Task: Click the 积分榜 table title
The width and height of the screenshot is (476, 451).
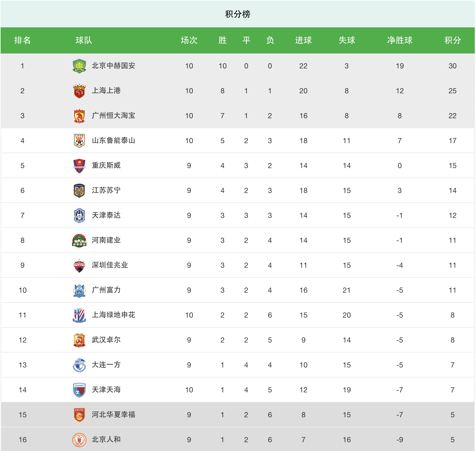Action: coord(238,14)
